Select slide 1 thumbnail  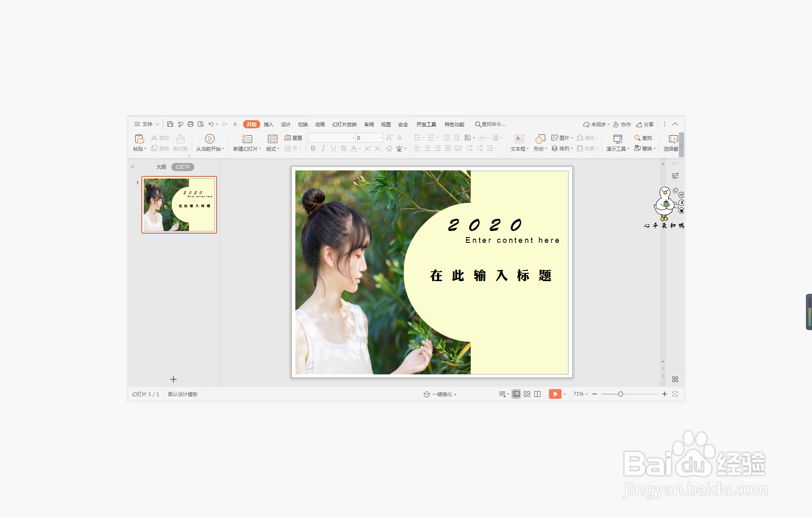(x=179, y=205)
